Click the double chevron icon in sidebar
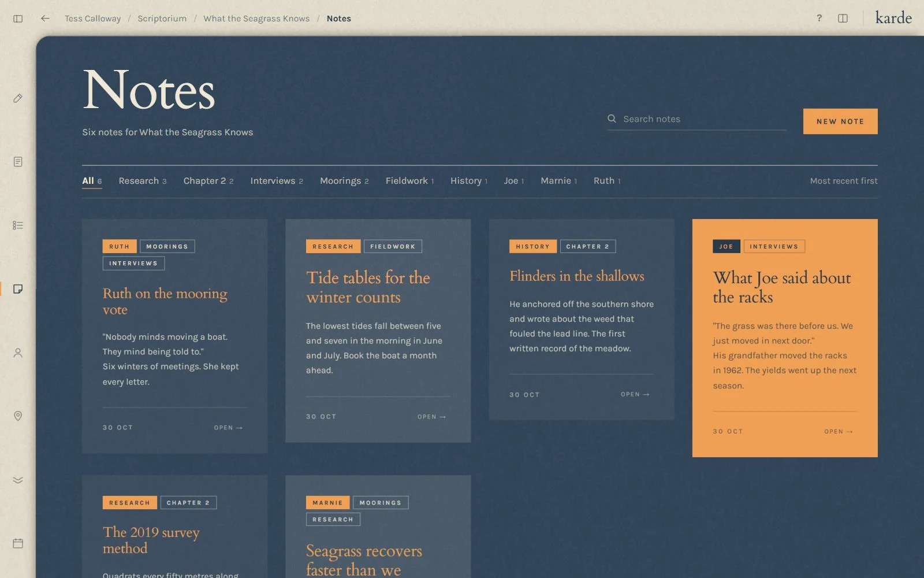The height and width of the screenshot is (578, 924). [x=18, y=480]
